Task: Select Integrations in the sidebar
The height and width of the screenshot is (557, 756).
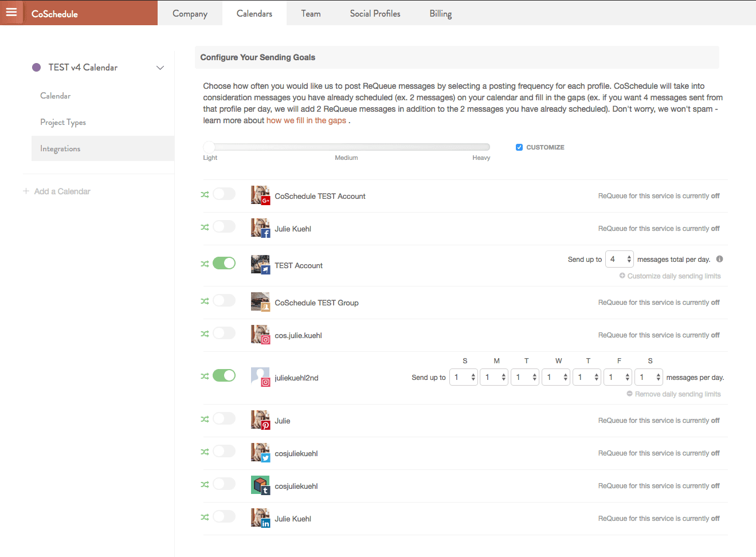Action: pyautogui.click(x=103, y=148)
